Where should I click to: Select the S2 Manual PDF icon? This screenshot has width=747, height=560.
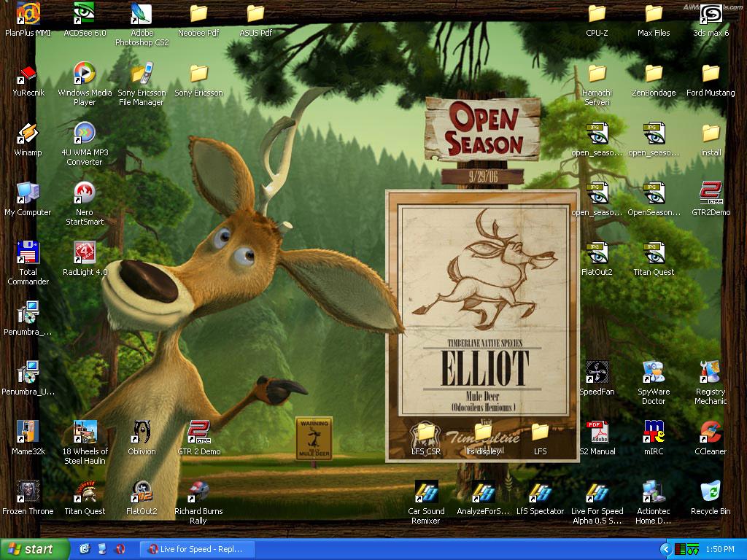[597, 432]
